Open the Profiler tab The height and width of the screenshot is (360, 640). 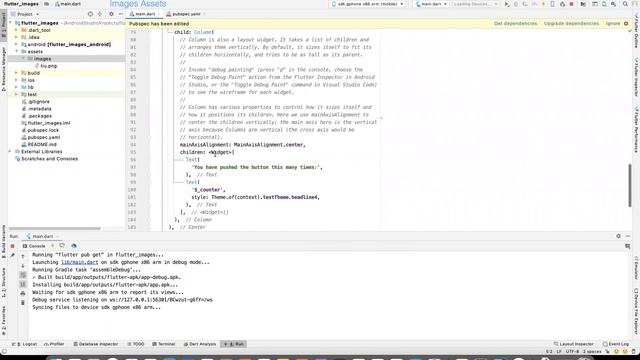[x=54, y=344]
